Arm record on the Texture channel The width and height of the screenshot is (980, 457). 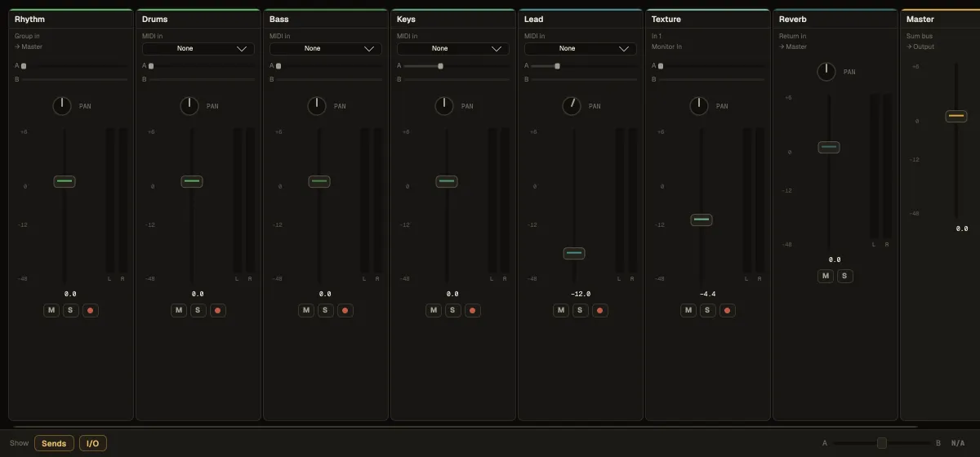727,310
